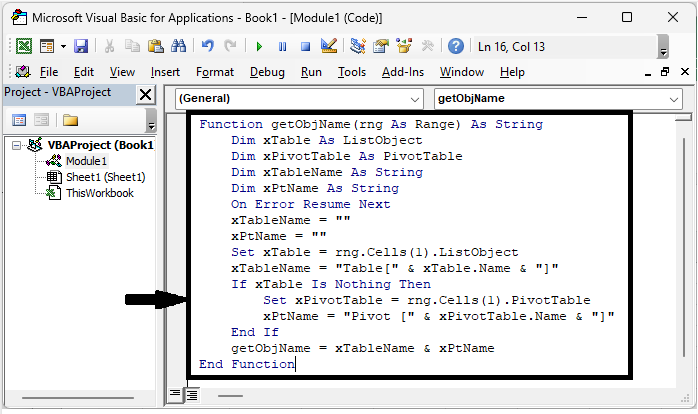
Task: Minimize the Module1 code window
Action: coord(648,73)
